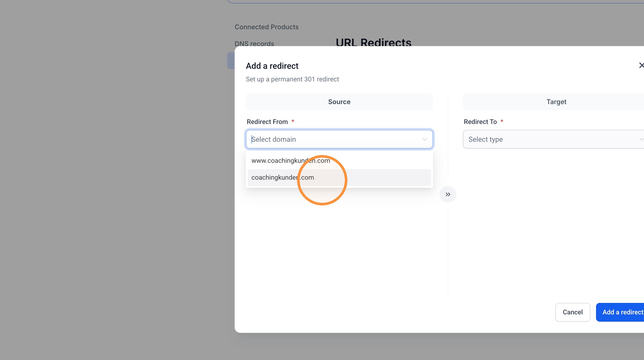Choose coachingkunden.com option
Image resolution: width=644 pixels, height=360 pixels.
pos(339,178)
